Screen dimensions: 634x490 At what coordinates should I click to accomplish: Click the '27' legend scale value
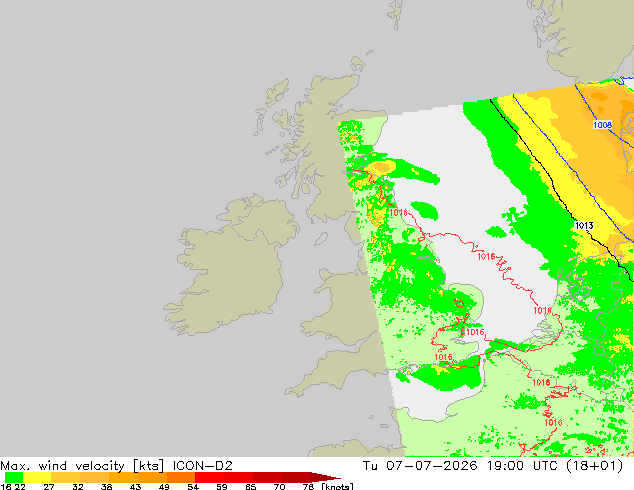(49, 486)
